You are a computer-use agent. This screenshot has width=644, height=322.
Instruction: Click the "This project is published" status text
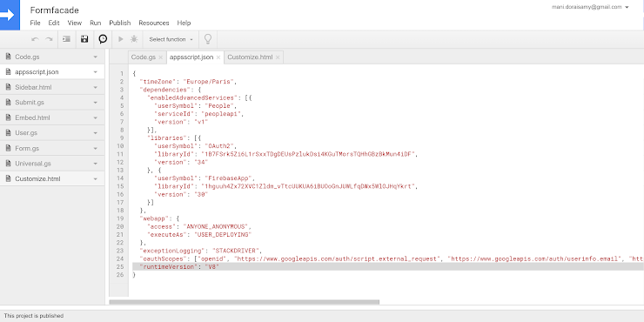point(34,316)
